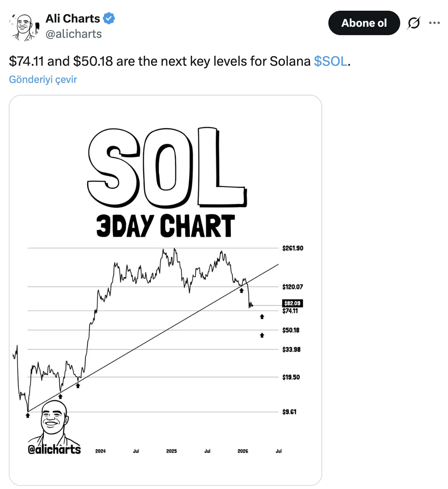Click the 3DAY CHART heading text

(x=165, y=226)
